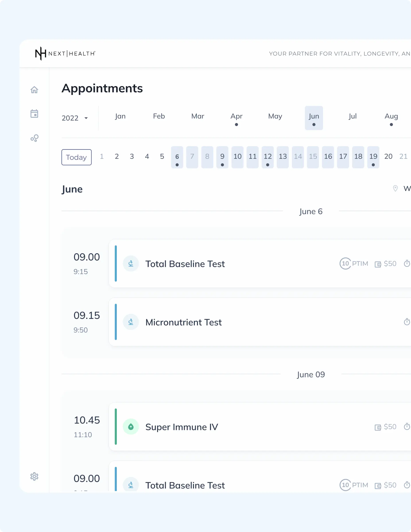The image size is (411, 532).
Task: Click the 10 PTIM badge on June 6 test
Action: click(354, 264)
